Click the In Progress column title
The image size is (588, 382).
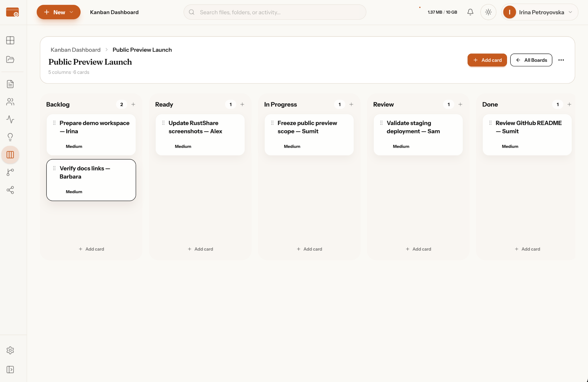click(281, 104)
